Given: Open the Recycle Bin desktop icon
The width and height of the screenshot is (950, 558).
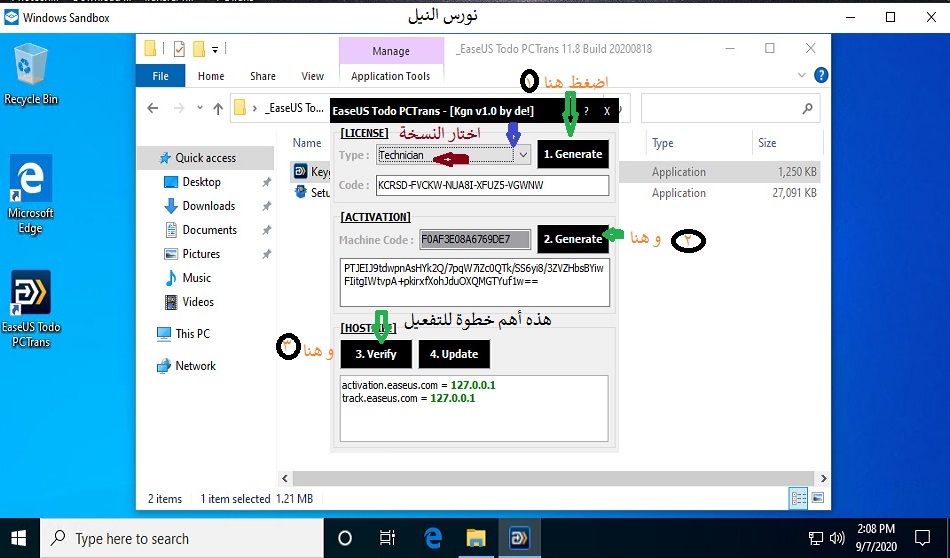Looking at the screenshot, I should [30, 74].
